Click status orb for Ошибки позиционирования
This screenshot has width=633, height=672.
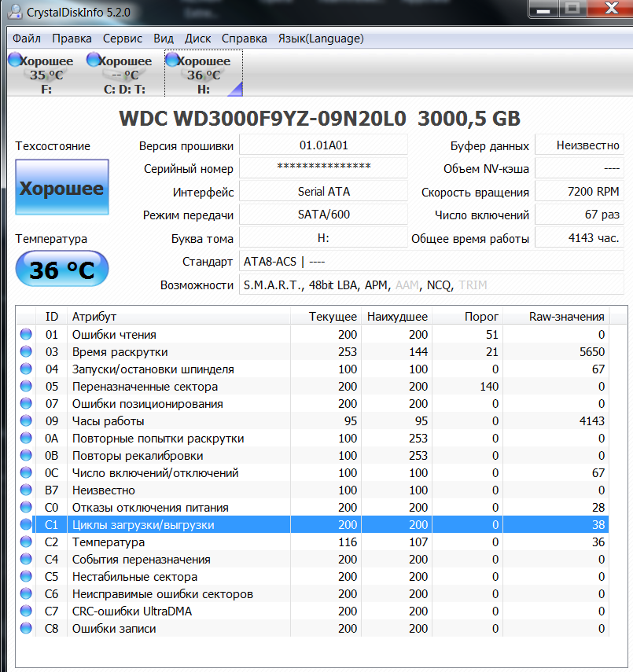pyautogui.click(x=26, y=403)
